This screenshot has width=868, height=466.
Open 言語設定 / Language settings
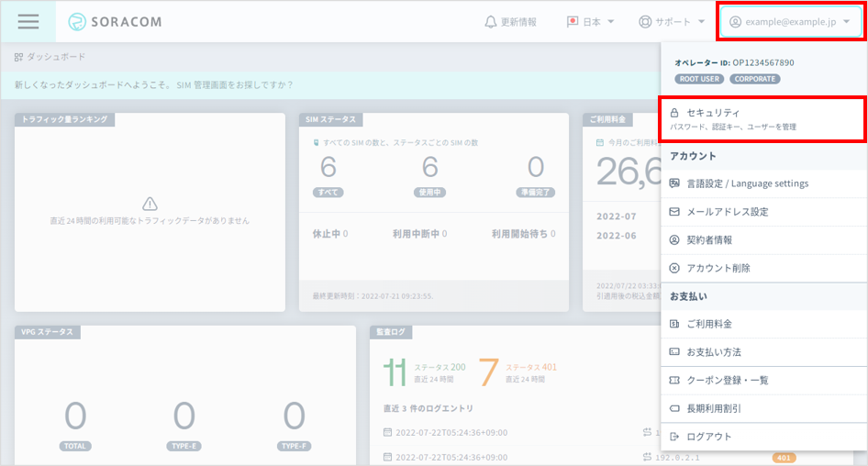click(747, 183)
